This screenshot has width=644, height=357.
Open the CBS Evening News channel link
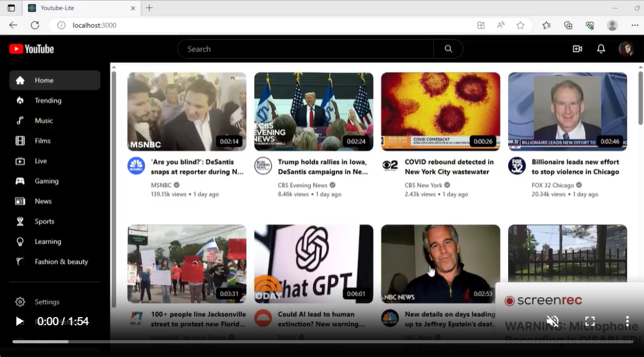(x=302, y=185)
